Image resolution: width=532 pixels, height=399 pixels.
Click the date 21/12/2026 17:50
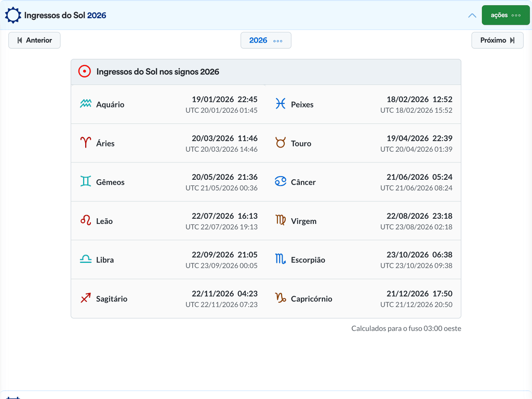point(419,294)
